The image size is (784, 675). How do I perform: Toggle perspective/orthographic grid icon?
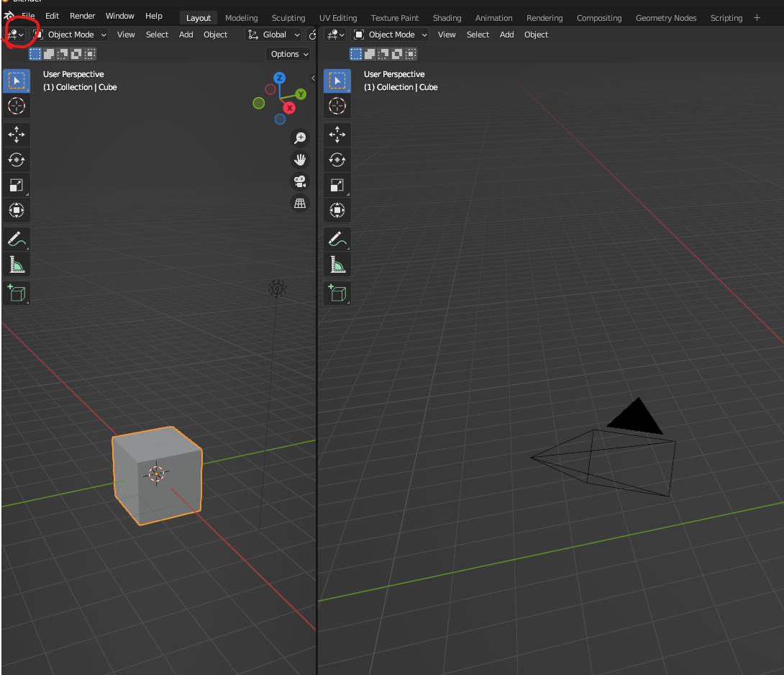300,203
